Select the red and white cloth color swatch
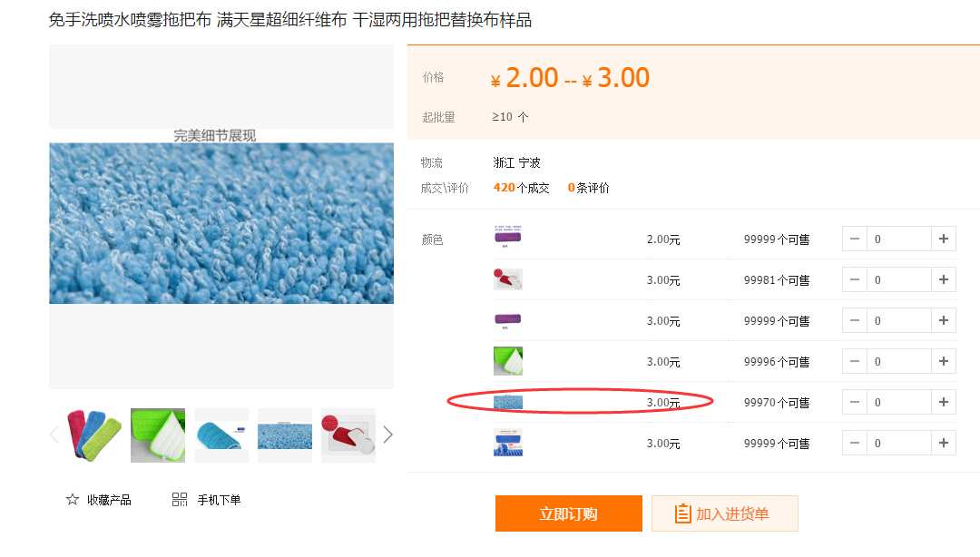980x557 pixels. click(508, 279)
